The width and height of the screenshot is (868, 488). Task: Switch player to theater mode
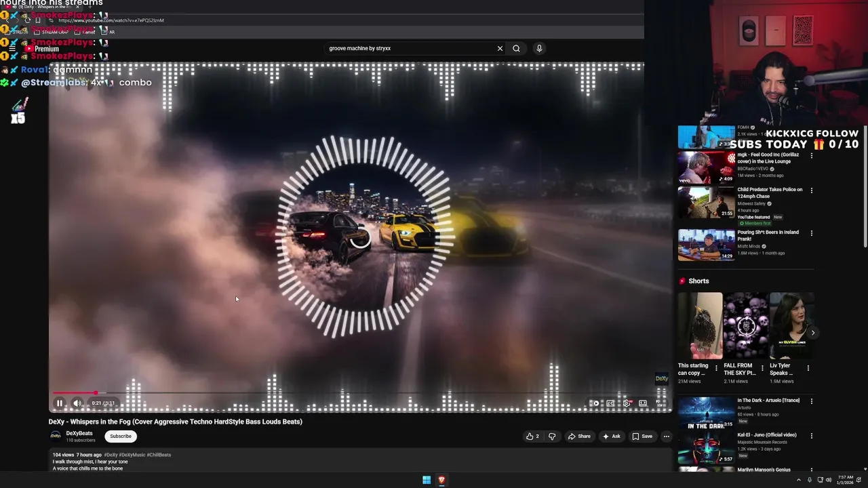(x=643, y=403)
